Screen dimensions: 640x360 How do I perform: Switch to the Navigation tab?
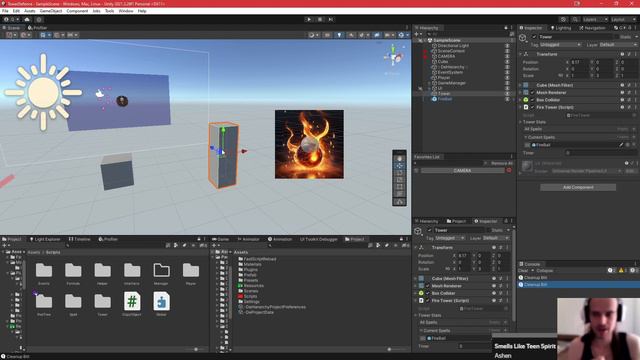click(x=592, y=28)
